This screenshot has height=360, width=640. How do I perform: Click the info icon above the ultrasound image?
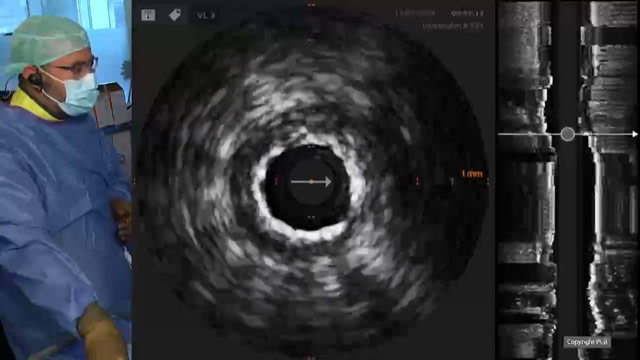(148, 15)
